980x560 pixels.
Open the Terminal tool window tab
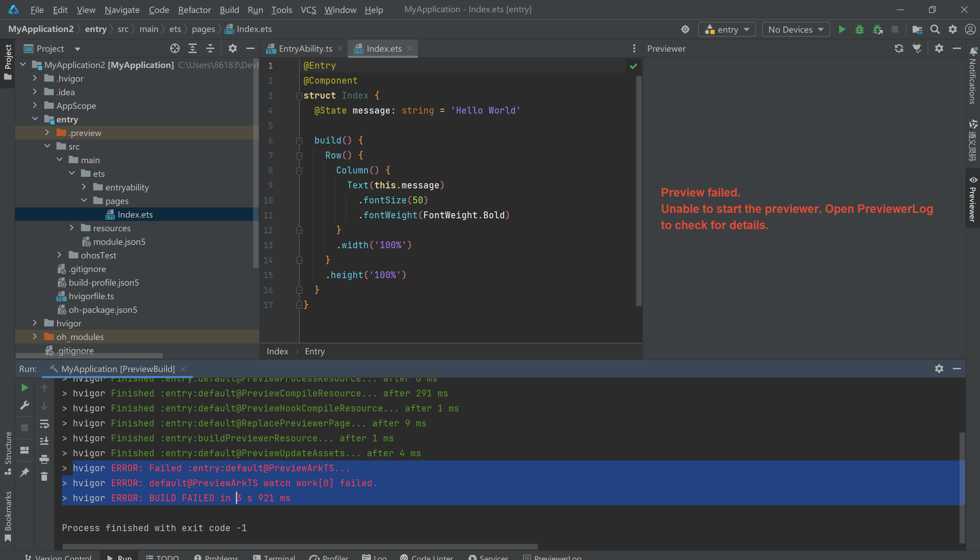275,557
